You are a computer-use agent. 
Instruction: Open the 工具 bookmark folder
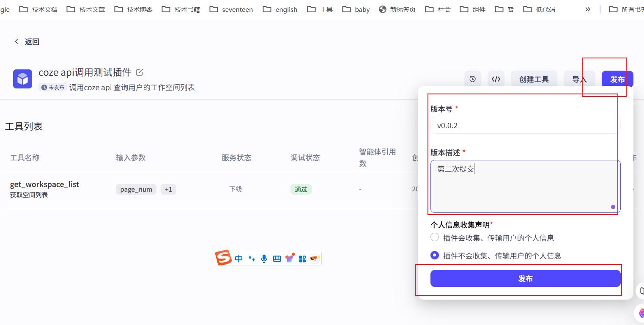pyautogui.click(x=320, y=9)
